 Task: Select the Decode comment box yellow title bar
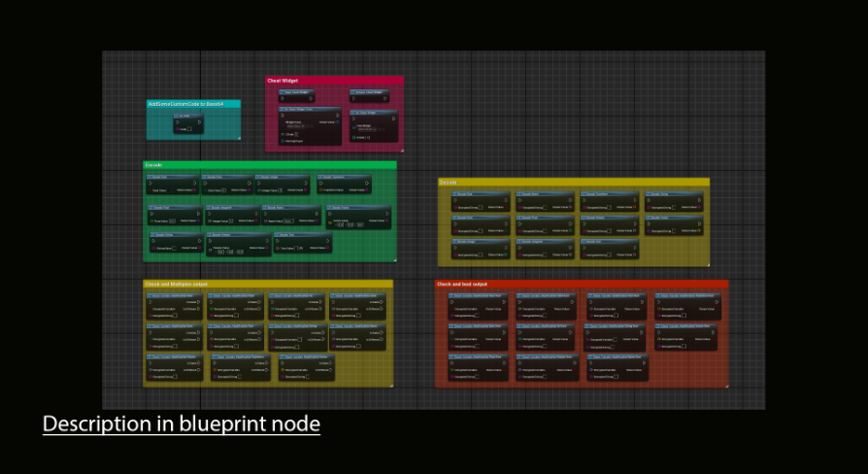point(573,182)
